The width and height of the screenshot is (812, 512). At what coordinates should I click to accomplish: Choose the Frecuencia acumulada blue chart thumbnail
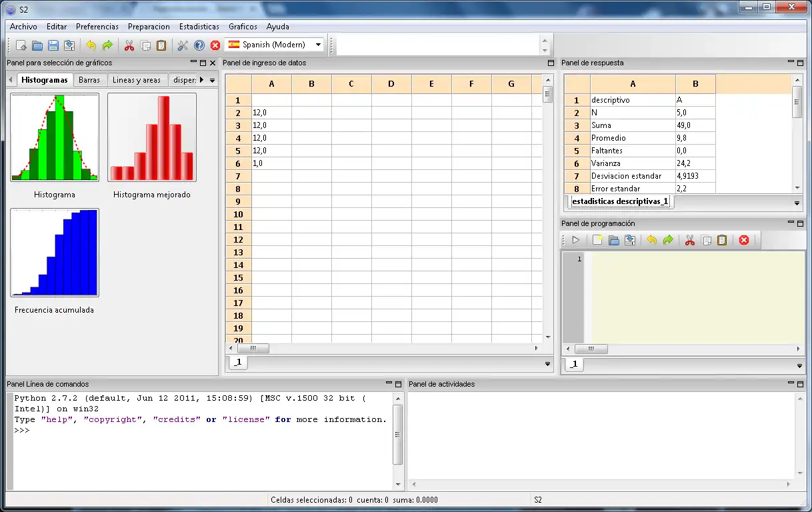pyautogui.click(x=55, y=253)
